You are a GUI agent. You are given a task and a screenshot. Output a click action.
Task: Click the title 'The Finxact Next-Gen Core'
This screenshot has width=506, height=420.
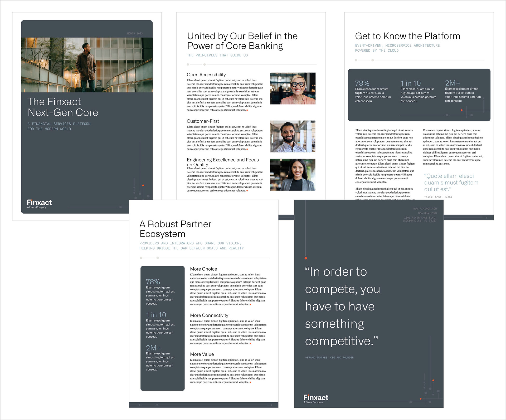[63, 107]
